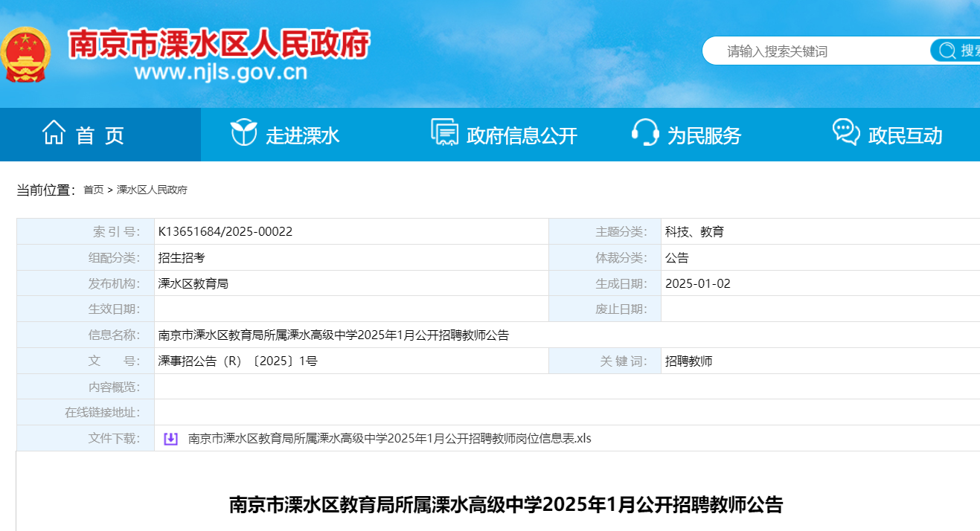Click the sprout icon beside 走进溧水
Viewport: 980px width, 531px height.
243,134
